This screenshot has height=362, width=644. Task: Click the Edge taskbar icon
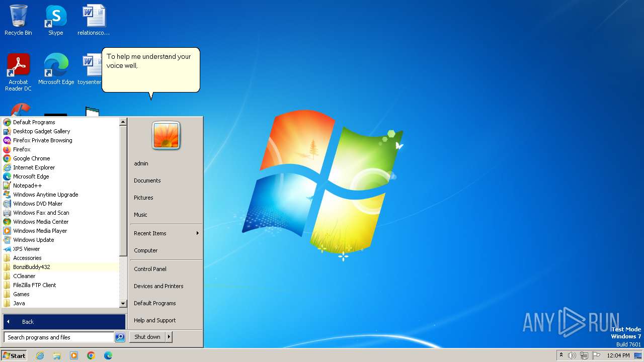(108, 355)
